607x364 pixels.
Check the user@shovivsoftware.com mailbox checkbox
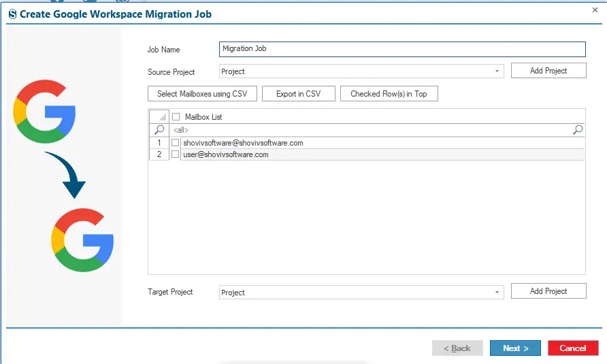[x=176, y=154]
